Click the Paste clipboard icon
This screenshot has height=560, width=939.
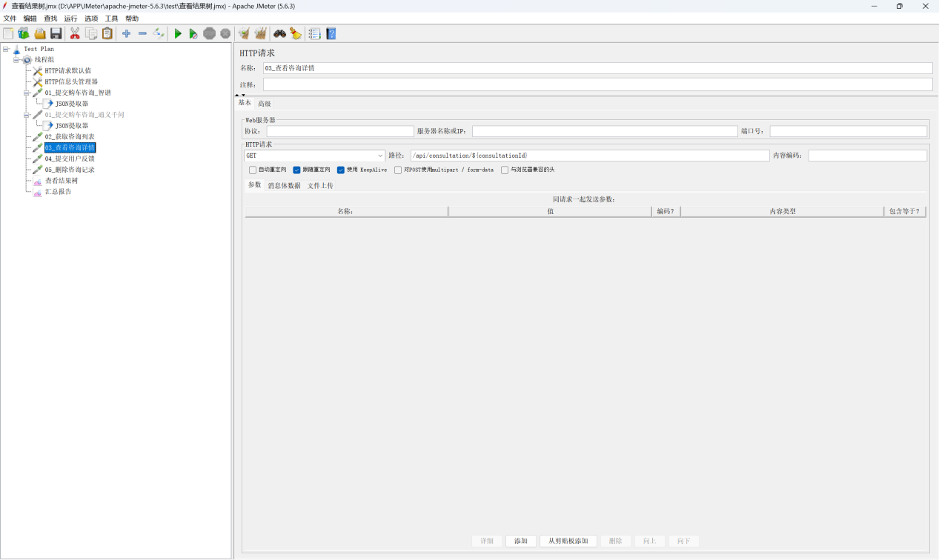pyautogui.click(x=107, y=33)
